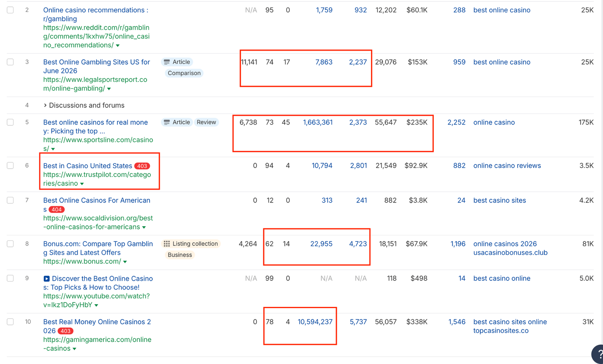Click the legalsportsreport.com/online-gambling URL
Viewport: 603px width, 364px height.
coord(95,84)
